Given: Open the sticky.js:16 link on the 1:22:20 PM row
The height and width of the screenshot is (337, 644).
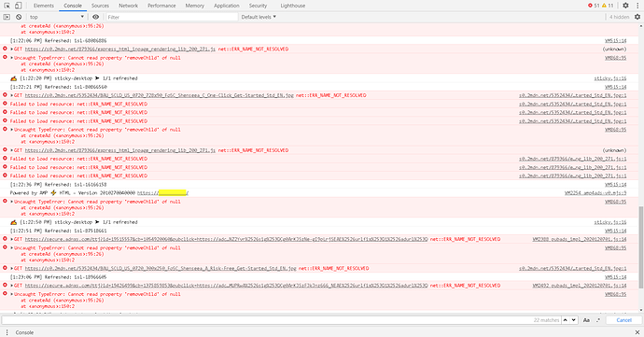Looking at the screenshot, I should [610, 78].
